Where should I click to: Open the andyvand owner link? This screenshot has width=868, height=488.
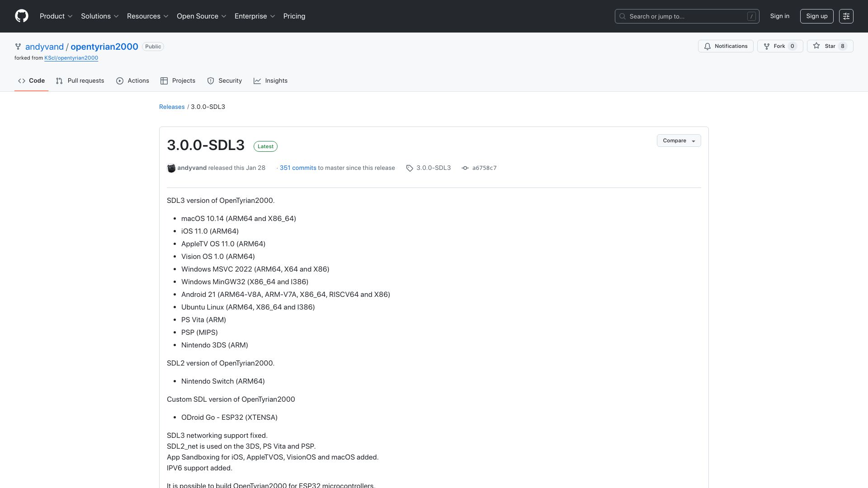(44, 47)
